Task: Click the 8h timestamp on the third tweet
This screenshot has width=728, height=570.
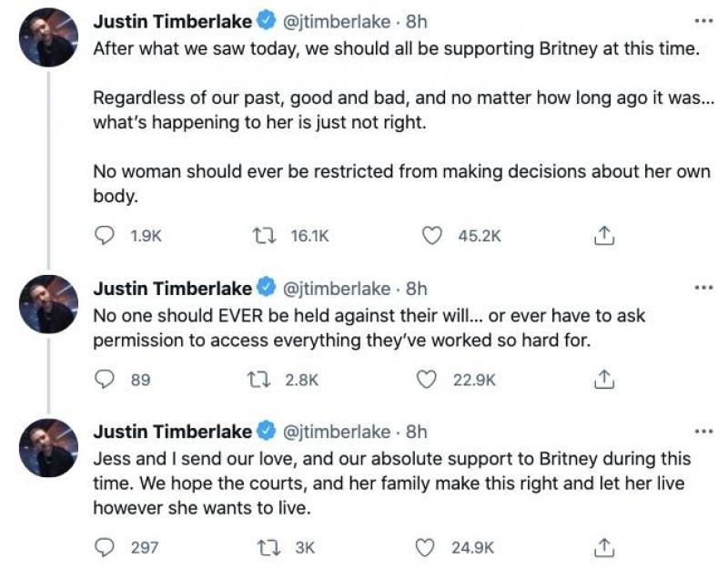Action: click(417, 432)
